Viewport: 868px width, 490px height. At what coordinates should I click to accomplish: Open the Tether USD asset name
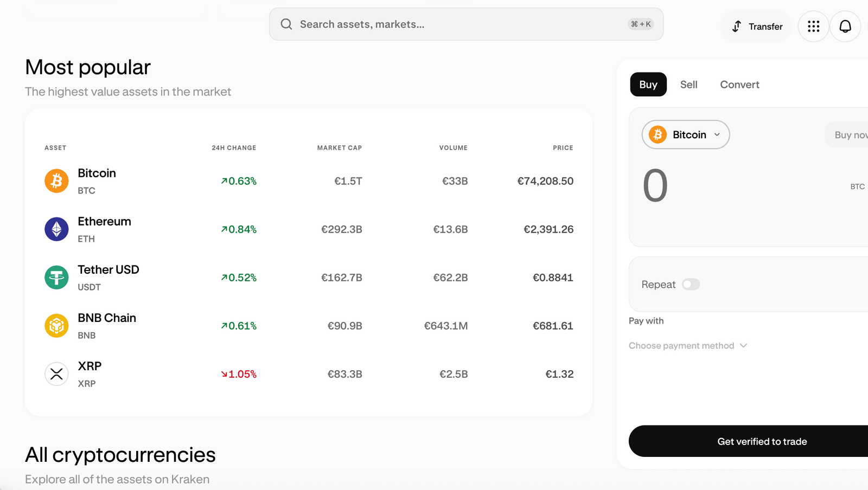pyautogui.click(x=108, y=269)
